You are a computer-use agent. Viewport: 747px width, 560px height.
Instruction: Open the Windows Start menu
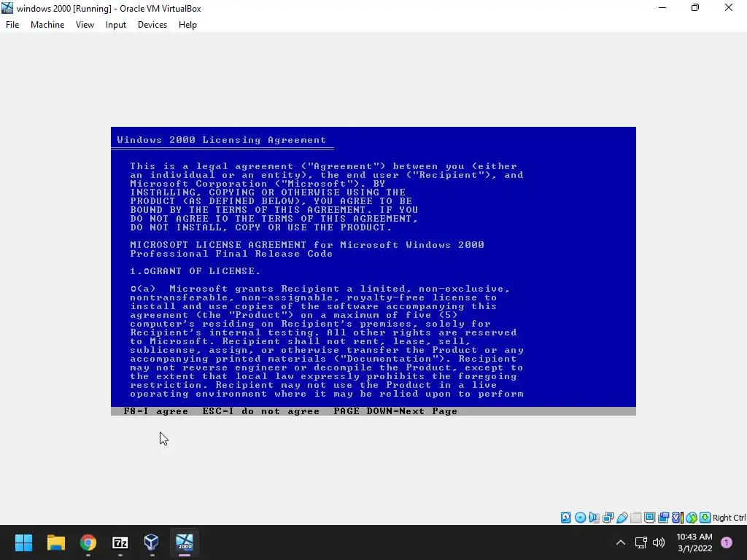[x=24, y=542]
